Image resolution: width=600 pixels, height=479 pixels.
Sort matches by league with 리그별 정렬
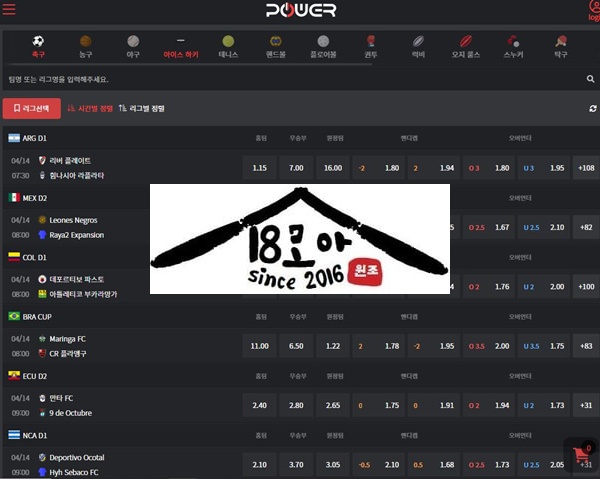coord(141,108)
